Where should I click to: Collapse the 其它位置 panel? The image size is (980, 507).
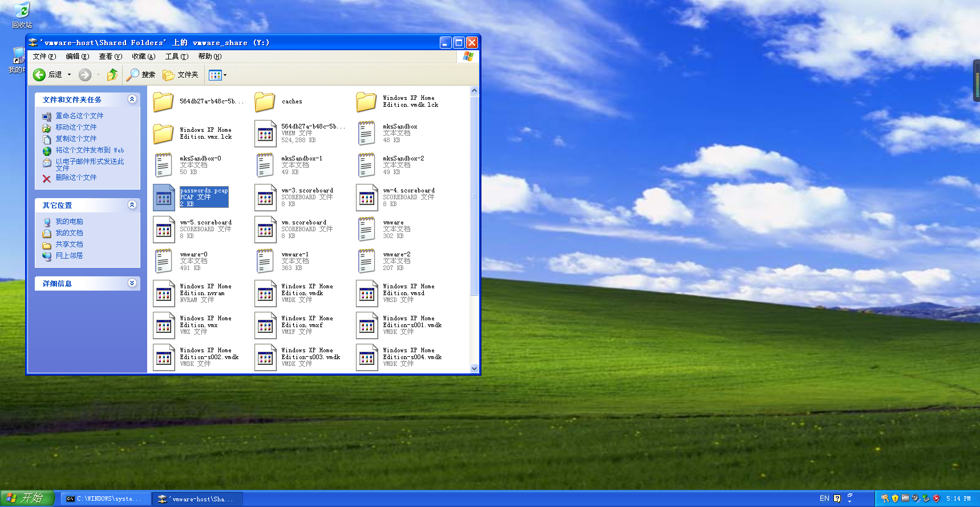132,205
